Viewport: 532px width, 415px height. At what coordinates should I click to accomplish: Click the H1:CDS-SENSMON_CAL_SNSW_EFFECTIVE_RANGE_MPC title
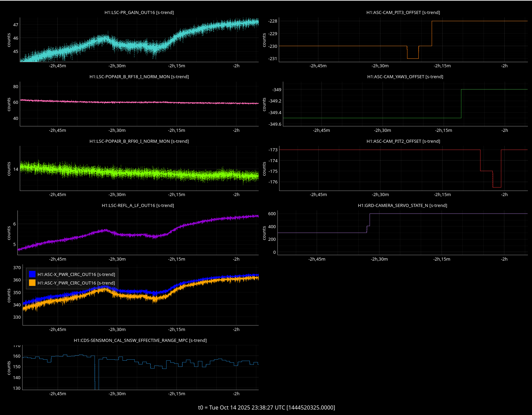click(140, 340)
